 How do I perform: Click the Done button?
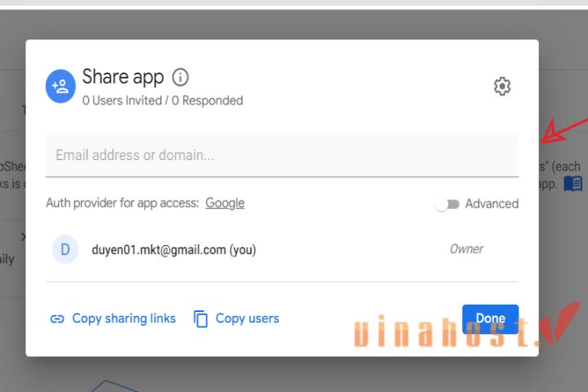tap(490, 319)
